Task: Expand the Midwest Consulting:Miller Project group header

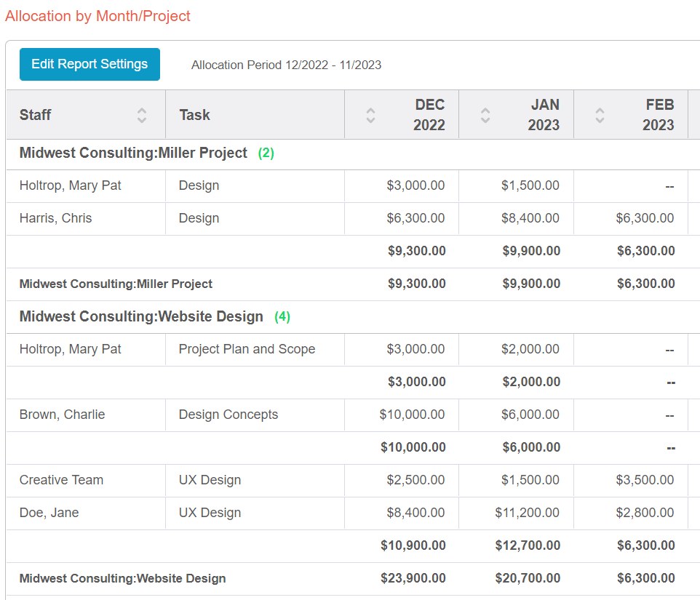Action: click(133, 153)
